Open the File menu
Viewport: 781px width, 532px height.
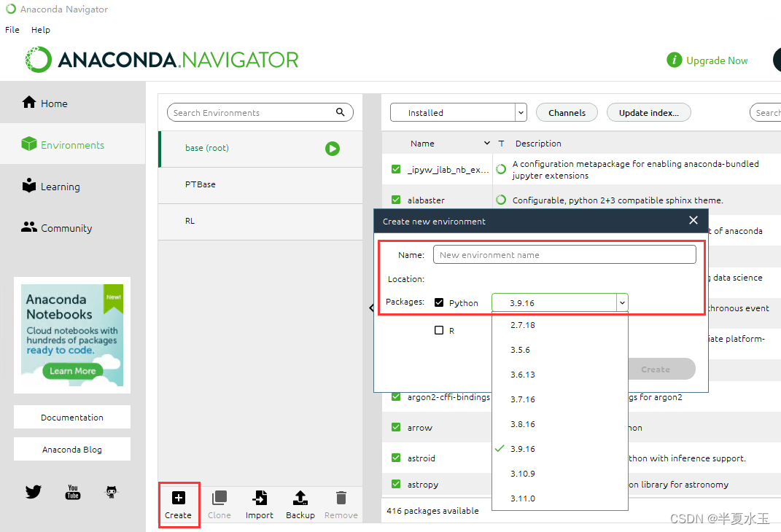pos(12,30)
